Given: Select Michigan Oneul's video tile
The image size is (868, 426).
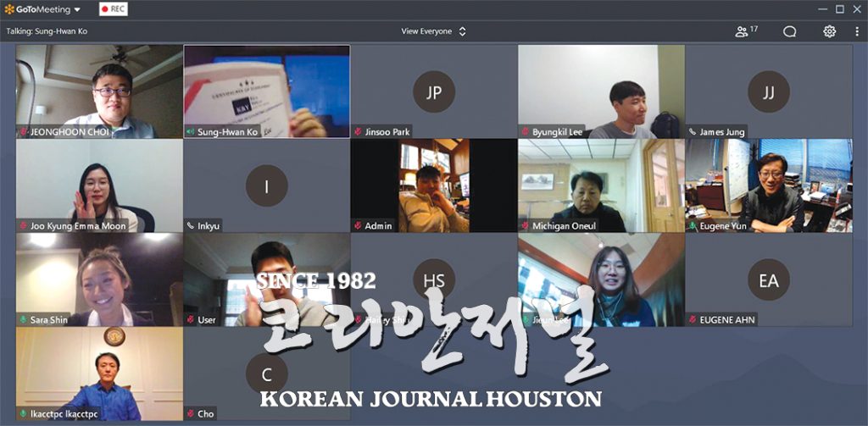Looking at the screenshot, I should pos(601,185).
